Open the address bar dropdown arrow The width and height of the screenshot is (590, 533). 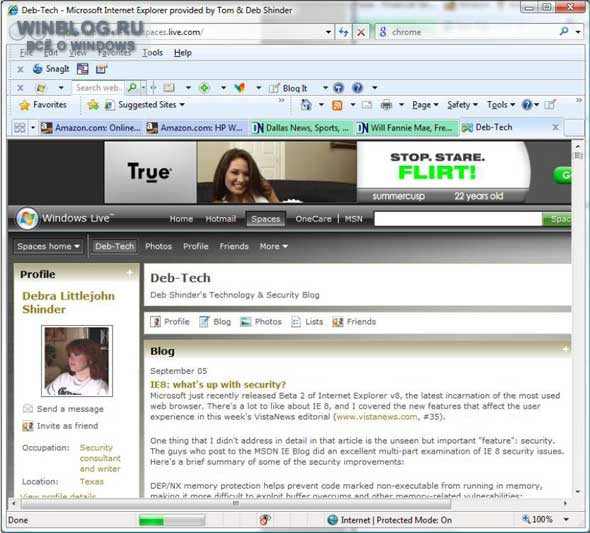click(x=328, y=32)
